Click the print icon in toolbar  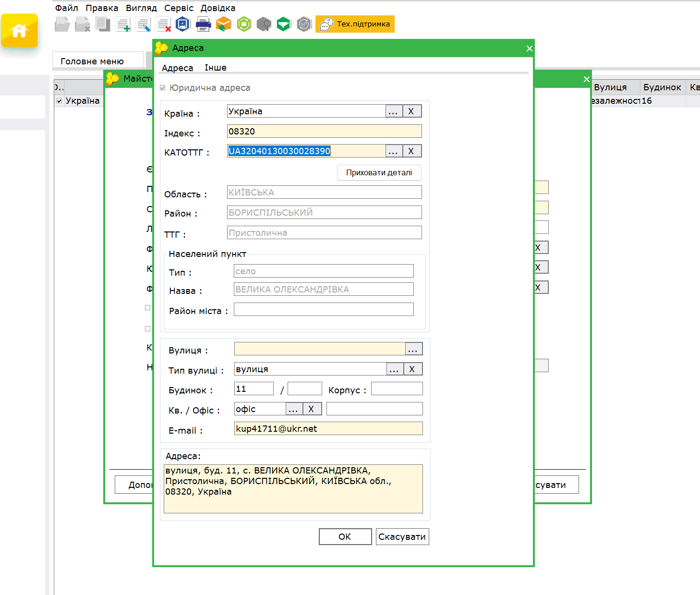(203, 24)
